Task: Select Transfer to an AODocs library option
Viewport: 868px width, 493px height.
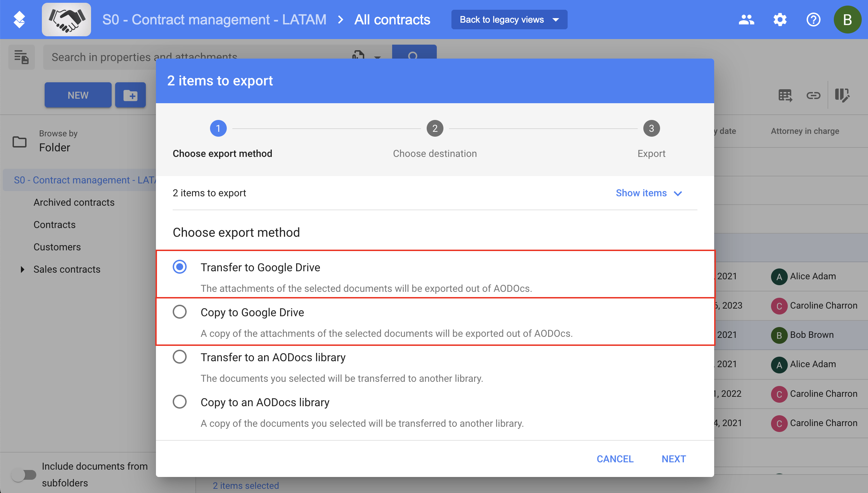Action: point(180,357)
